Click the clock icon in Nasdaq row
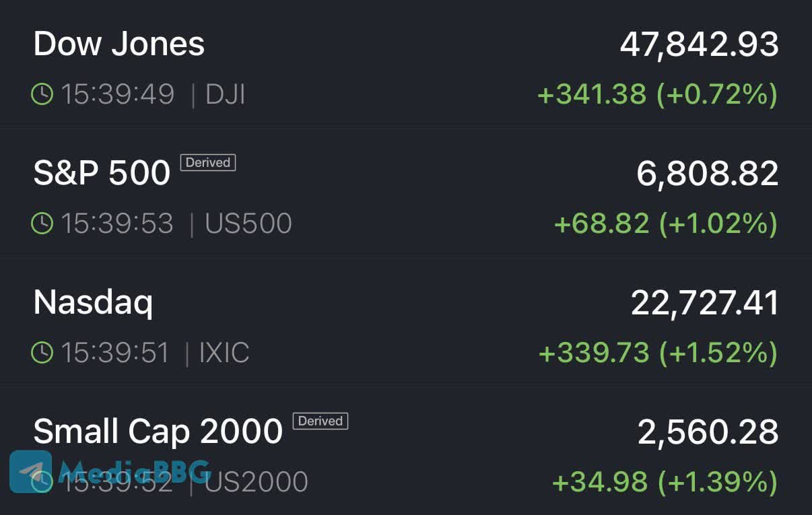Image resolution: width=812 pixels, height=515 pixels. (x=42, y=353)
